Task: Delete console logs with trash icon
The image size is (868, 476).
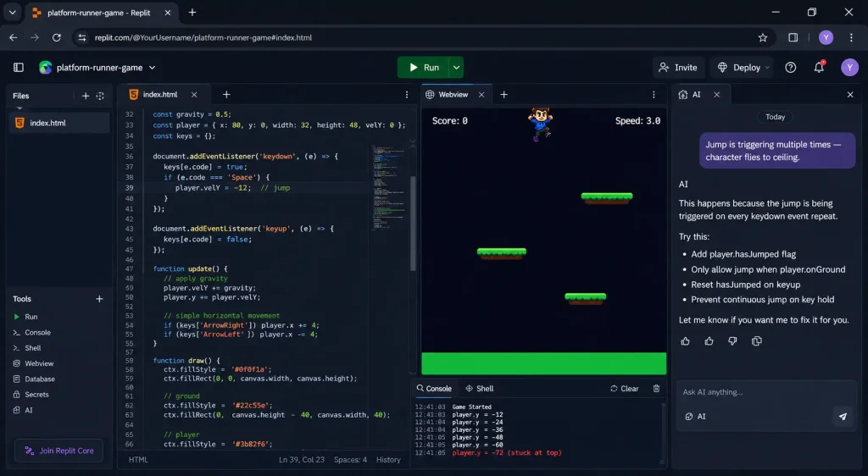Action: tap(656, 389)
